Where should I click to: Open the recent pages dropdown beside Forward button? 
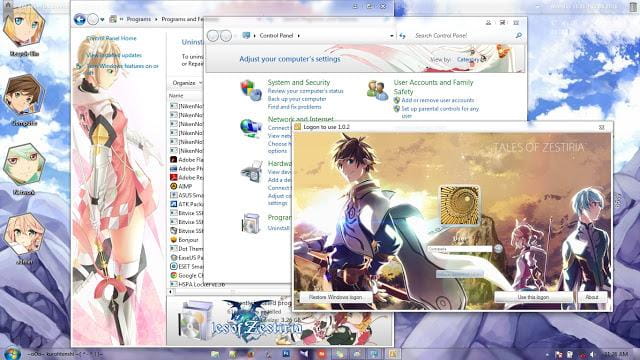(x=102, y=20)
